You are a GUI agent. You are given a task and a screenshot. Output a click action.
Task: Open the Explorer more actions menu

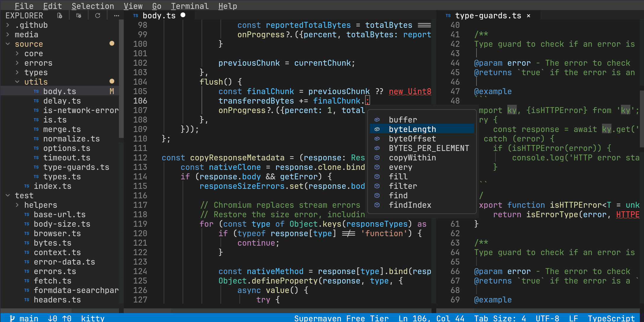pyautogui.click(x=117, y=15)
